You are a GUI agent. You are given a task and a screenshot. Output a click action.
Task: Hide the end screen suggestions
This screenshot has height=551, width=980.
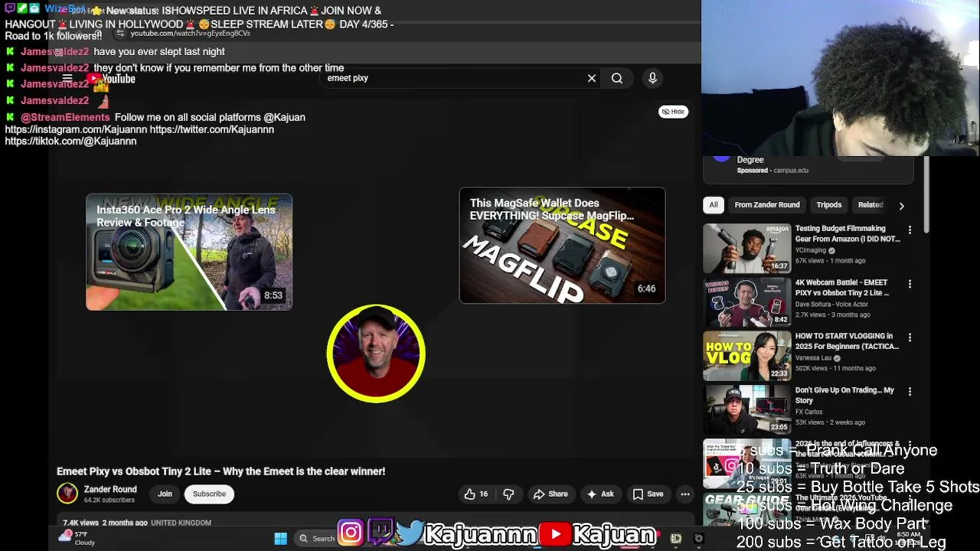673,112
